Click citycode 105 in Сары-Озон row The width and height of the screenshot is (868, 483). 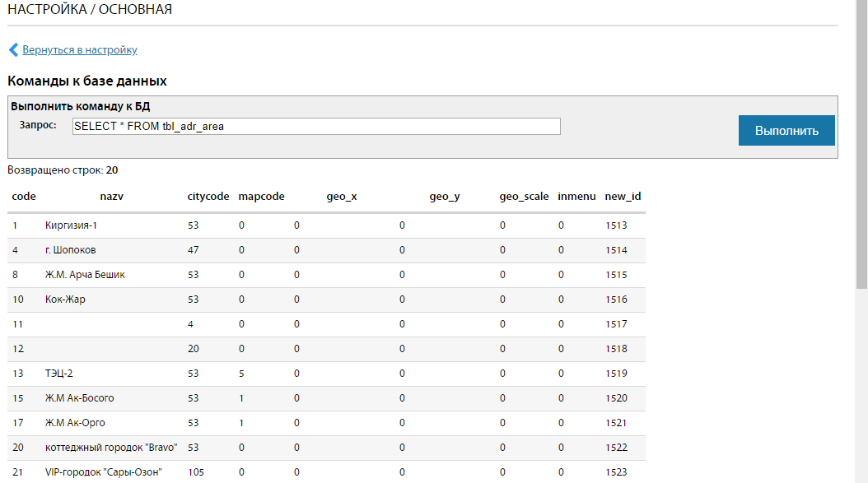pyautogui.click(x=196, y=472)
